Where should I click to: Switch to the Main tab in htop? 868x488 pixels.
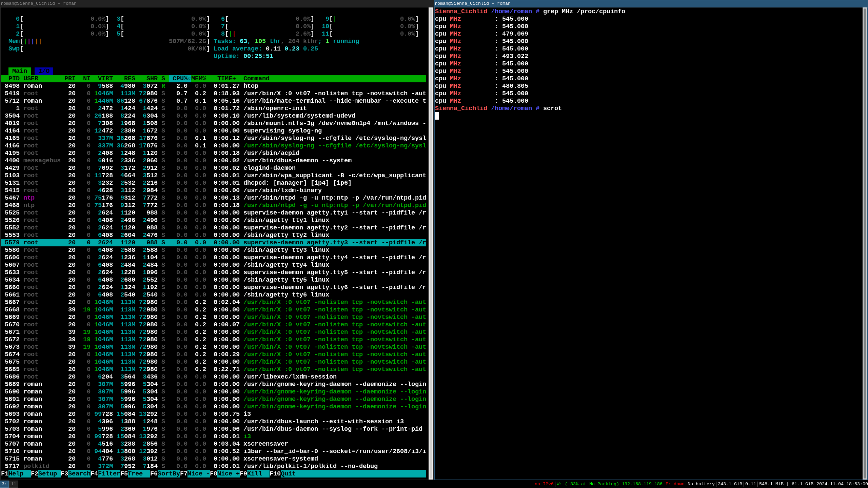(20, 71)
